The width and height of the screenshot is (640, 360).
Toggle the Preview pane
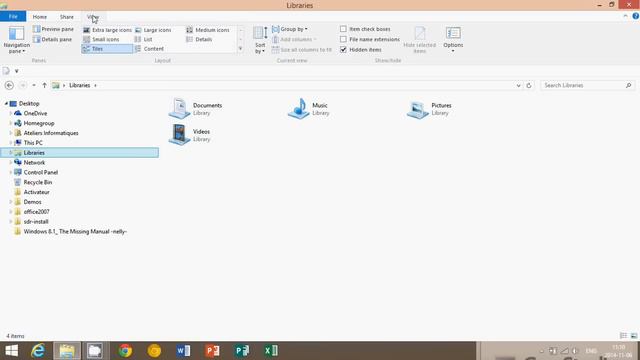pos(53,29)
